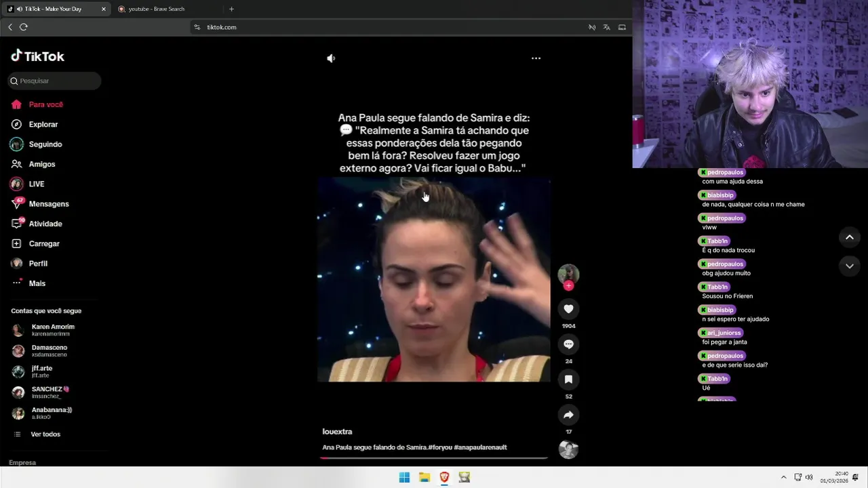The width and height of the screenshot is (868, 488).
Task: Open the taskbar volume control
Action: pyautogui.click(x=809, y=477)
